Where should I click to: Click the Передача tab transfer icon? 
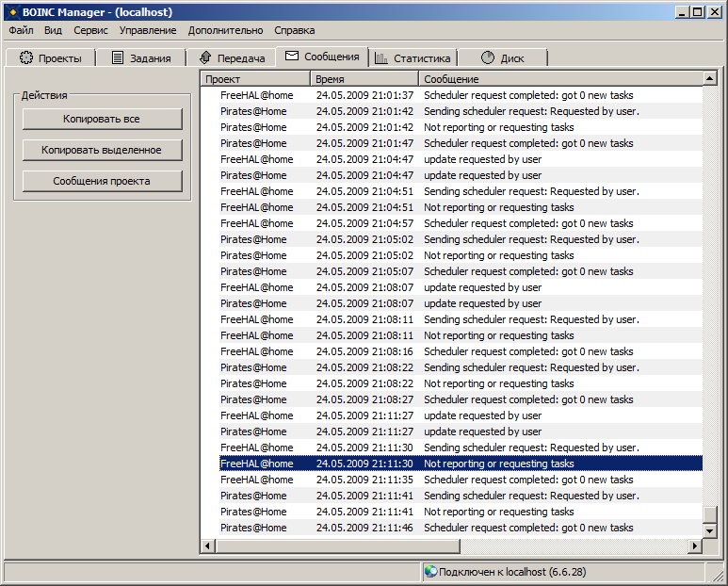205,58
